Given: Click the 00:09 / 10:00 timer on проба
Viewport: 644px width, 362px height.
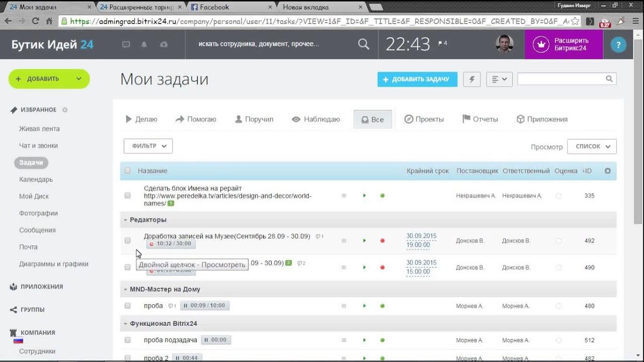Looking at the screenshot, I should pos(205,306).
